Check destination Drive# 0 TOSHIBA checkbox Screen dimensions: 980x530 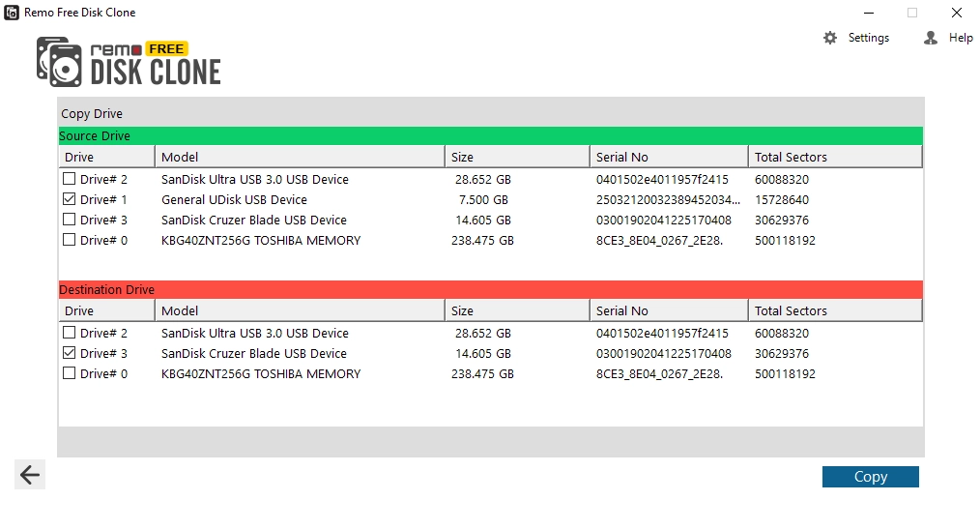(x=70, y=373)
